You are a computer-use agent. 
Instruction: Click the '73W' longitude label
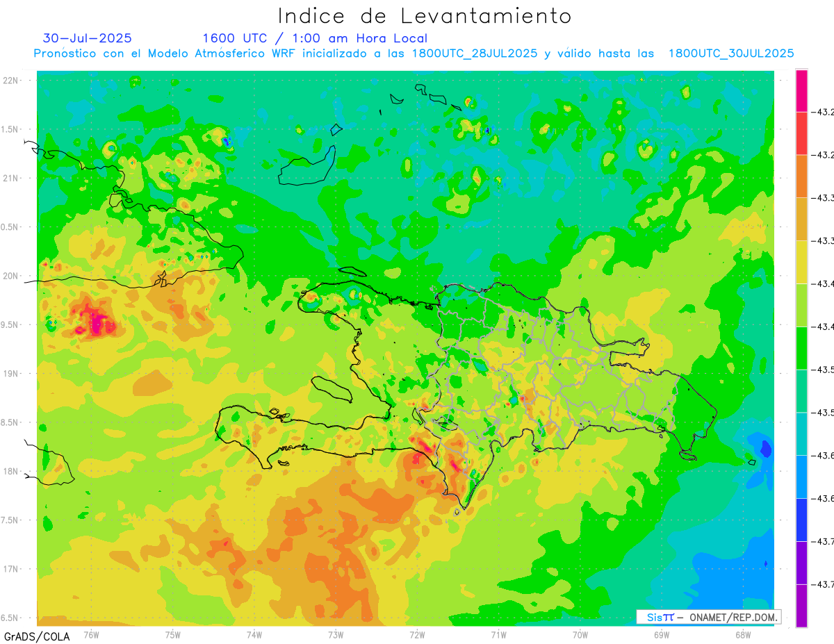(x=336, y=634)
